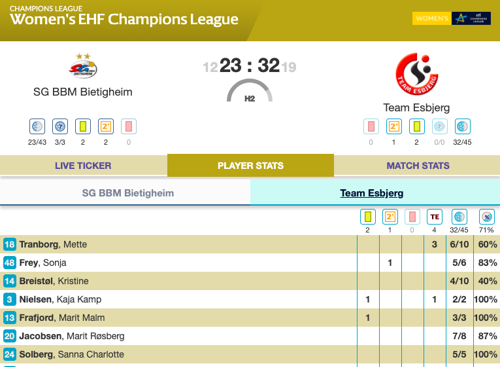Click the H2 match progress gauge
Viewport: 500px width, 367px height.
(x=250, y=91)
